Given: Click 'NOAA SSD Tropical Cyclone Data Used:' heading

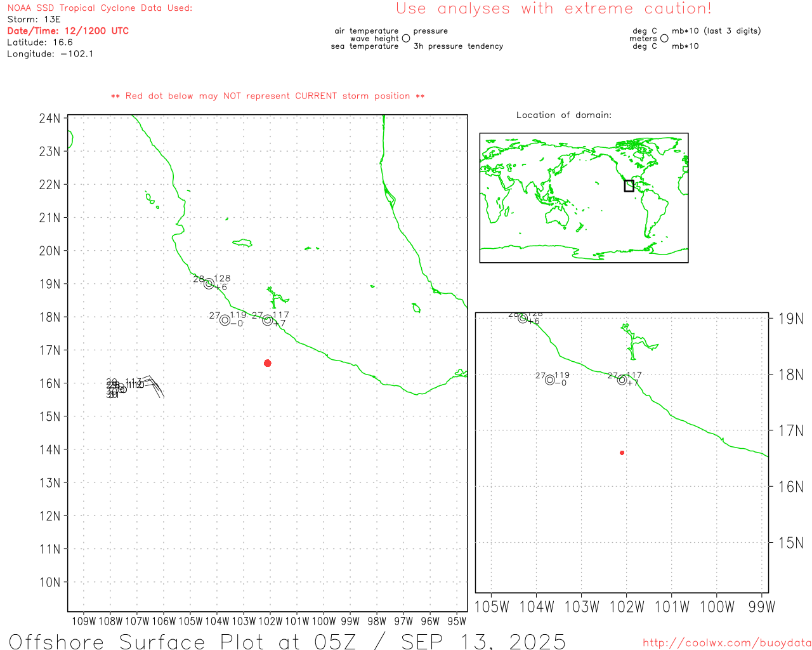Looking at the screenshot, I should click(x=100, y=8).
